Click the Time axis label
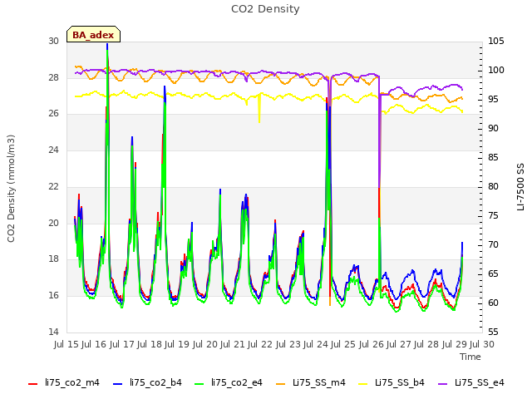 (x=470, y=357)
